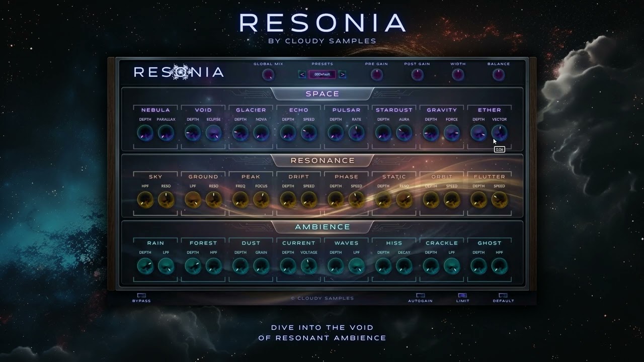Click the Ghost HPF knob
This screenshot has height=362, width=644.
[500, 266]
